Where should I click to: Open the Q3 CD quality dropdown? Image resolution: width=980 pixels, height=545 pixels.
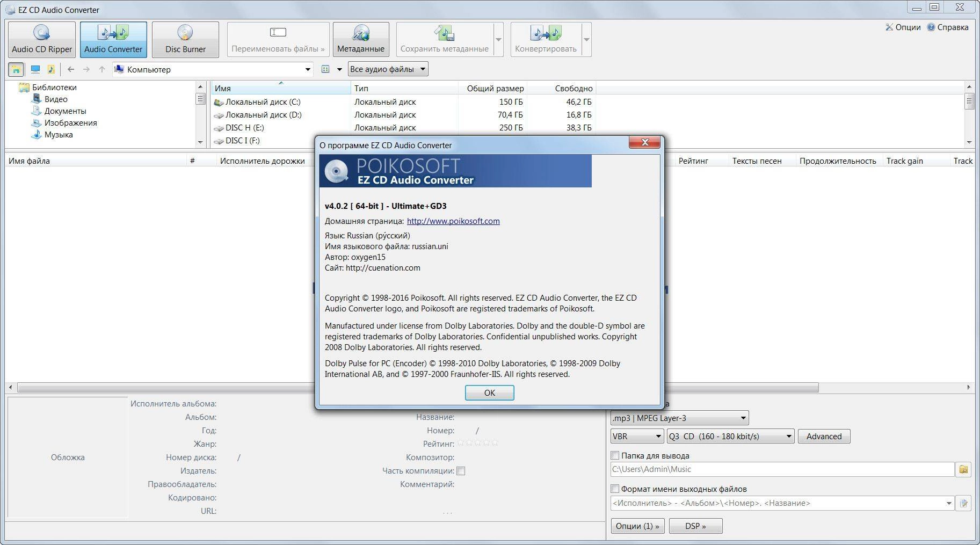pyautogui.click(x=731, y=437)
